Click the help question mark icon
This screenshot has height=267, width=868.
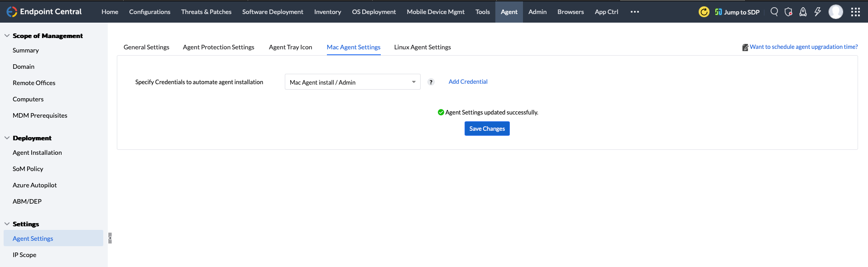[x=431, y=82]
